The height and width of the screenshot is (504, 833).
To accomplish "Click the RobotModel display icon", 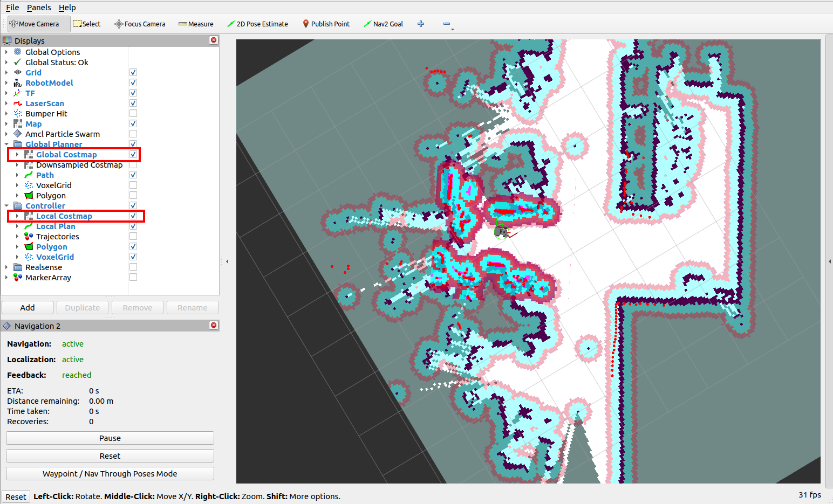I will pyautogui.click(x=18, y=83).
